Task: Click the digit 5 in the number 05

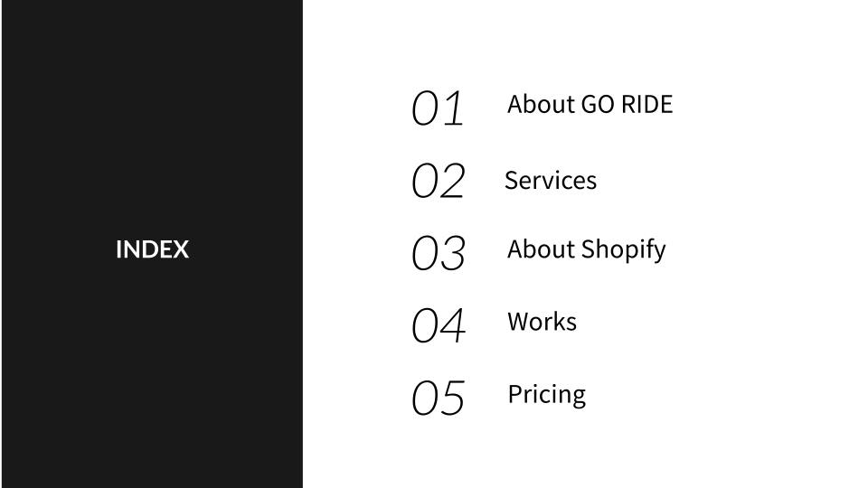Action: point(453,398)
